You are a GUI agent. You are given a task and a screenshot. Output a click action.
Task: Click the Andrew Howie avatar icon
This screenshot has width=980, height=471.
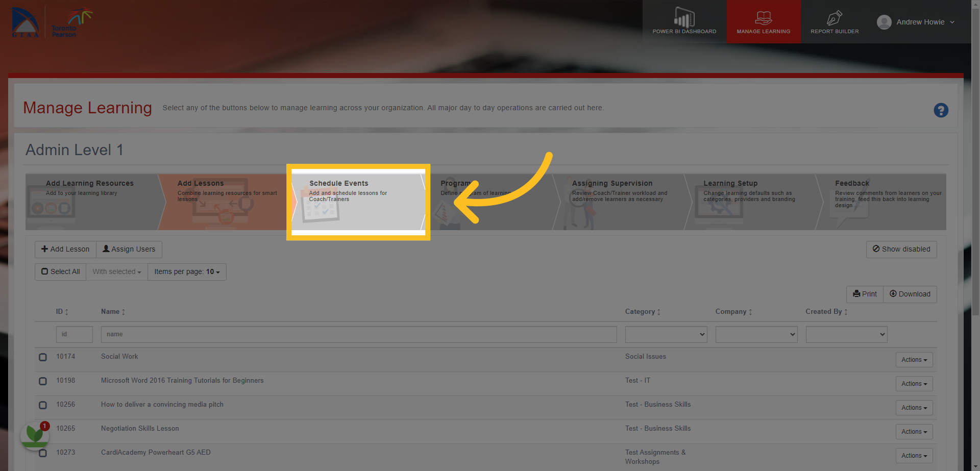884,22
